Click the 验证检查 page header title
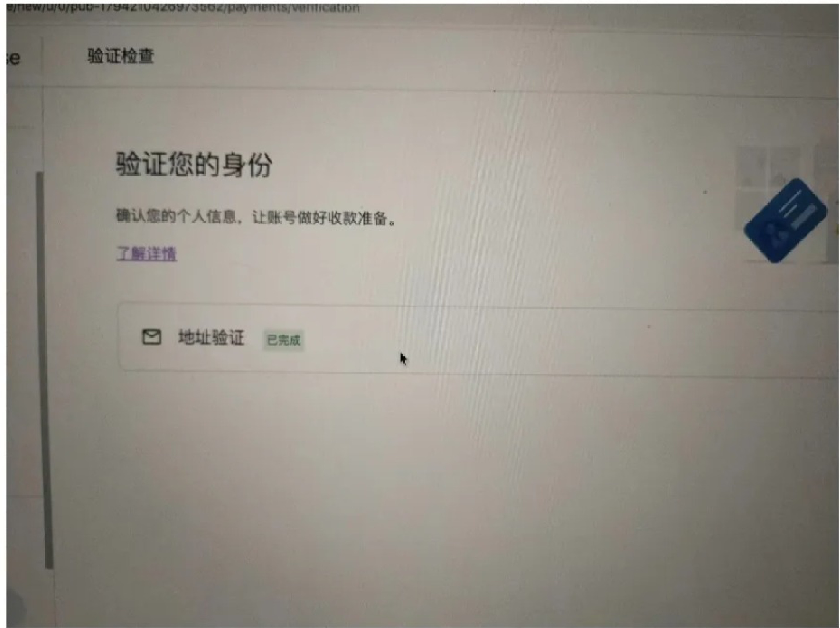Screen dimensions: 840x628 121,56
